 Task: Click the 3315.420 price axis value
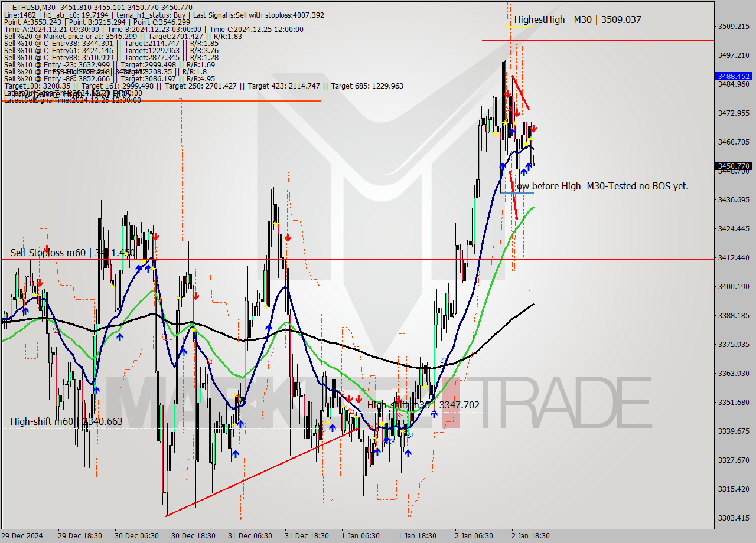(733, 489)
